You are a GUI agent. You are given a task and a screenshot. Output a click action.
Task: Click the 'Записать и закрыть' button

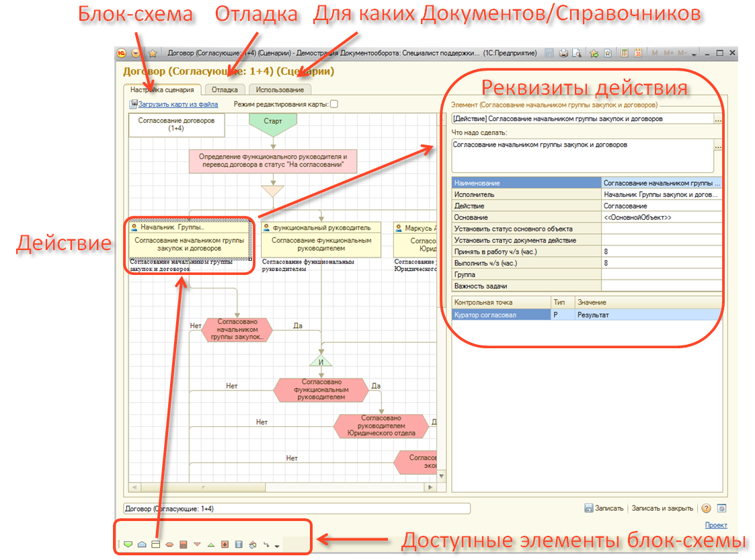(x=662, y=508)
